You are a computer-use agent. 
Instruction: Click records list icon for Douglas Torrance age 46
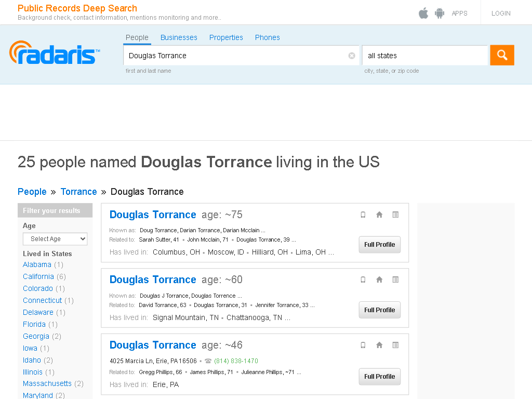click(395, 345)
